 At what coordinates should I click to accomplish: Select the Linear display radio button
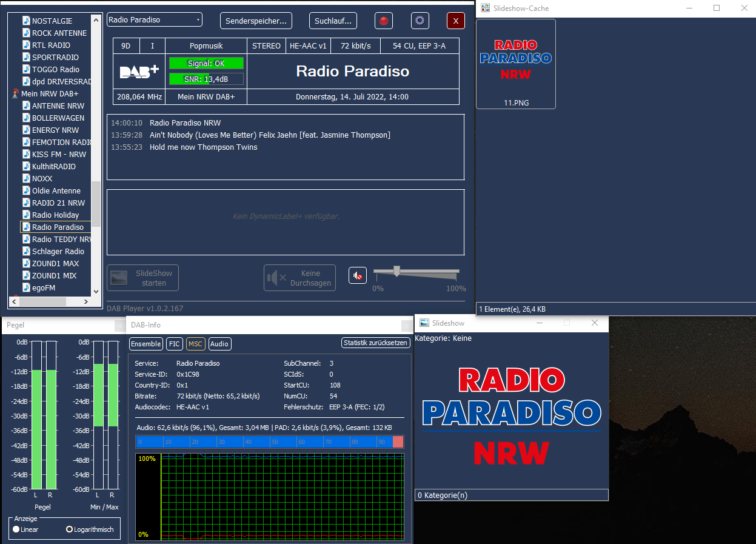click(x=16, y=529)
